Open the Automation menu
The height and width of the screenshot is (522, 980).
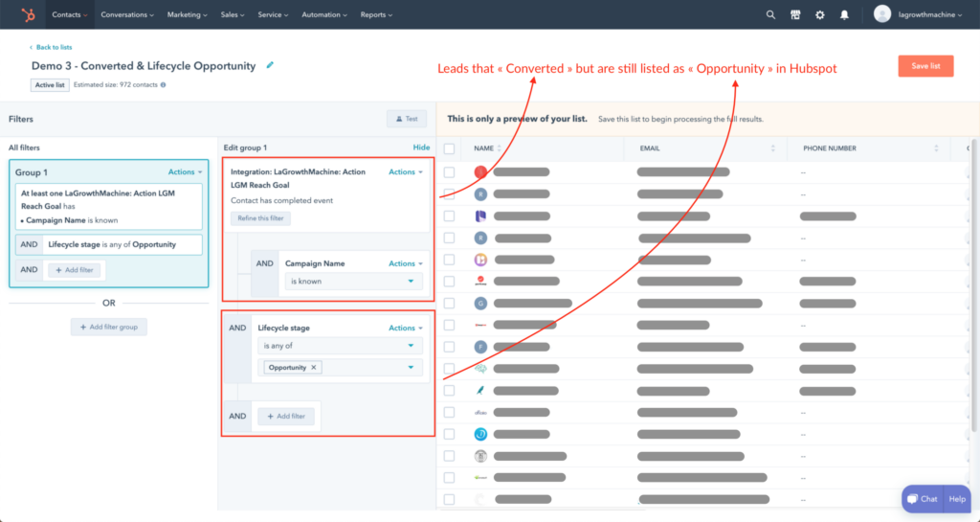(323, 14)
